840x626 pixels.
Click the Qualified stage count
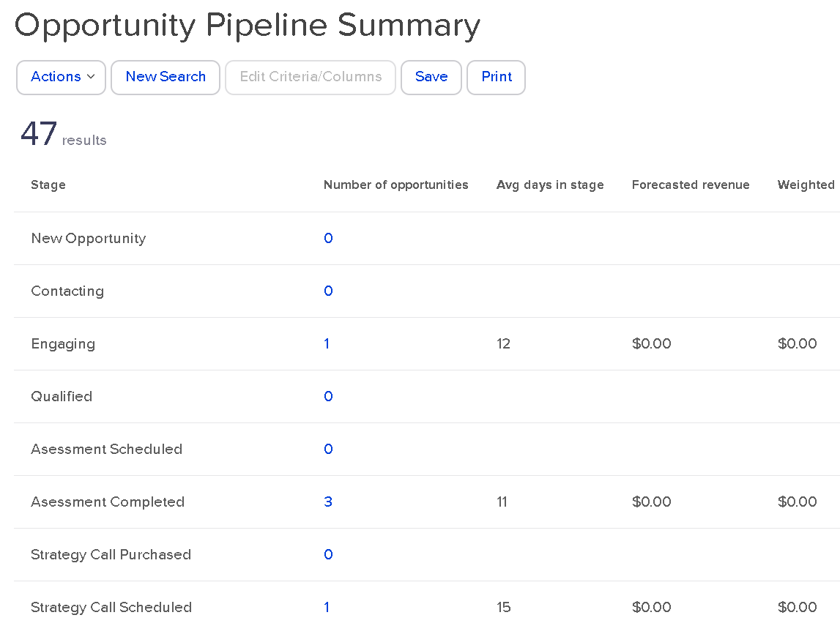tap(327, 396)
